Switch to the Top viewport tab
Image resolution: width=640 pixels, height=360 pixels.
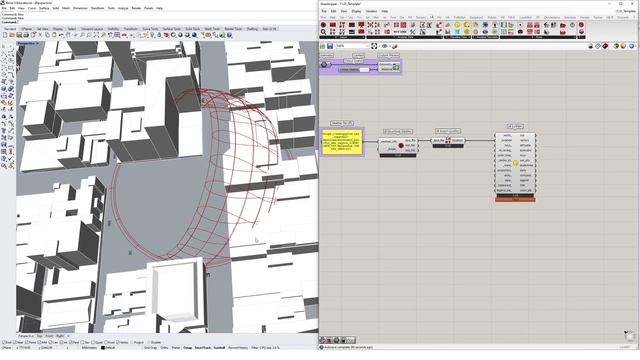tap(39, 336)
